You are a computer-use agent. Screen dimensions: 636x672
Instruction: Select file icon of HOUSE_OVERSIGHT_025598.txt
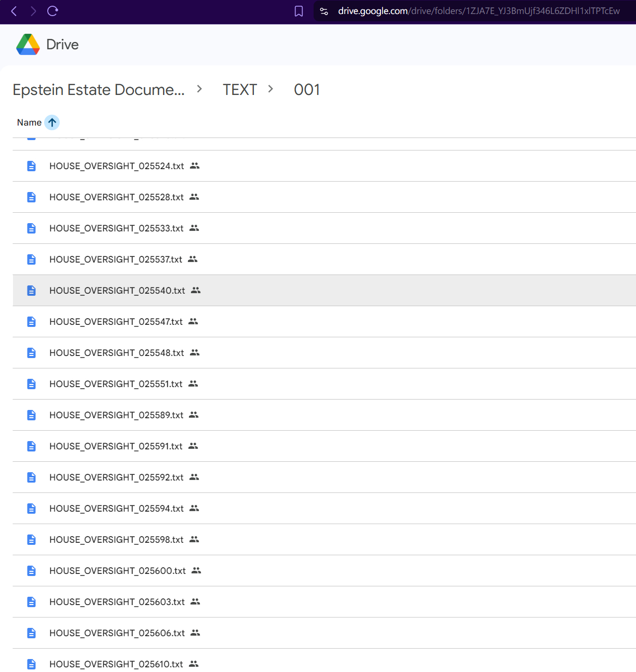32,540
